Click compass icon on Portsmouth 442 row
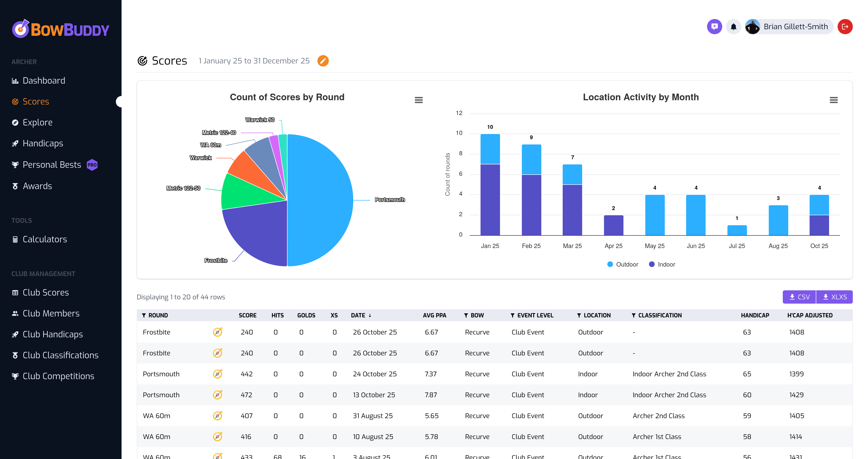 coord(218,374)
